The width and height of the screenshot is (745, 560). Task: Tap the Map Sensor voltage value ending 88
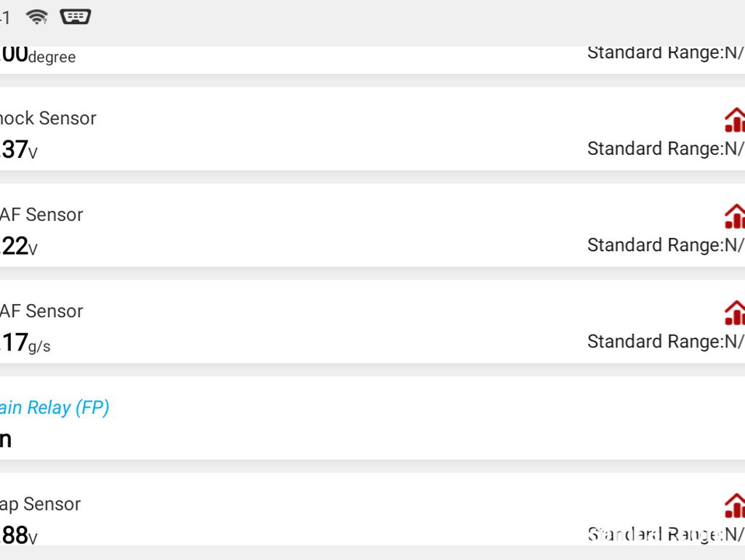(x=18, y=535)
